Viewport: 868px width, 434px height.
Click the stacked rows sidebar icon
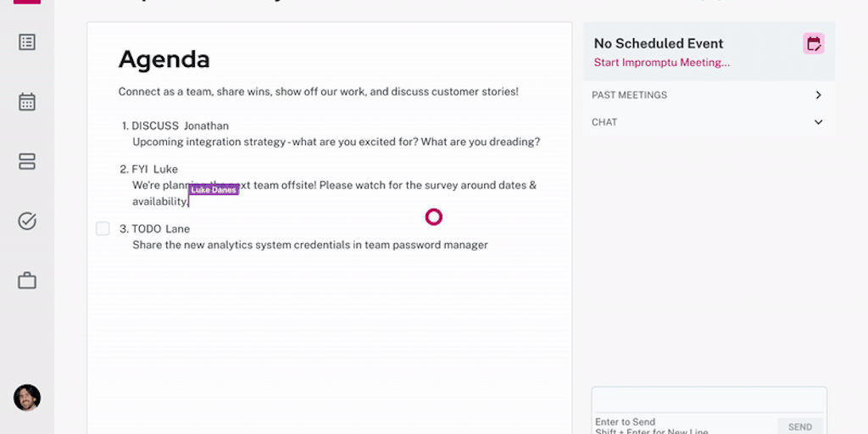coord(27,161)
